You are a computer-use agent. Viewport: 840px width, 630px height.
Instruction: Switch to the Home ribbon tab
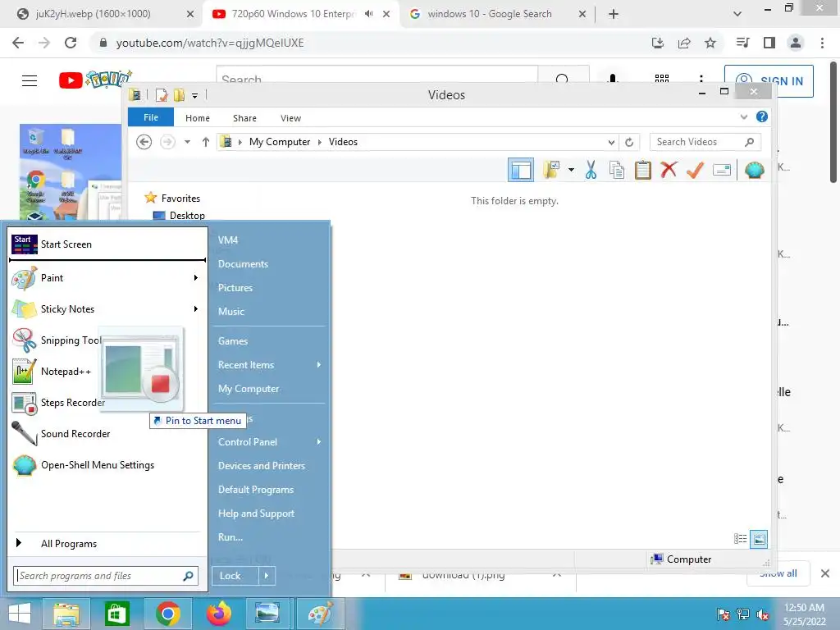click(x=198, y=118)
